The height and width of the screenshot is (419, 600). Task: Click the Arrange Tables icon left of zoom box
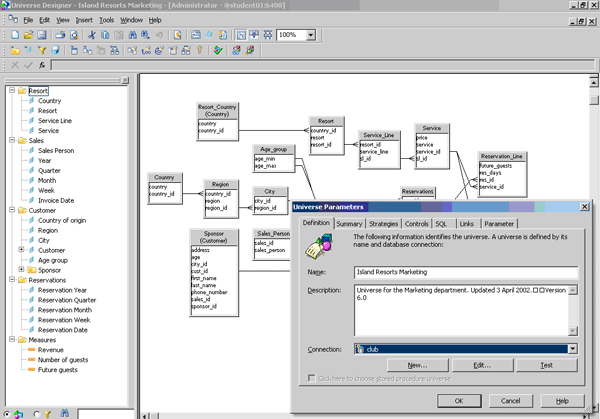[268, 35]
